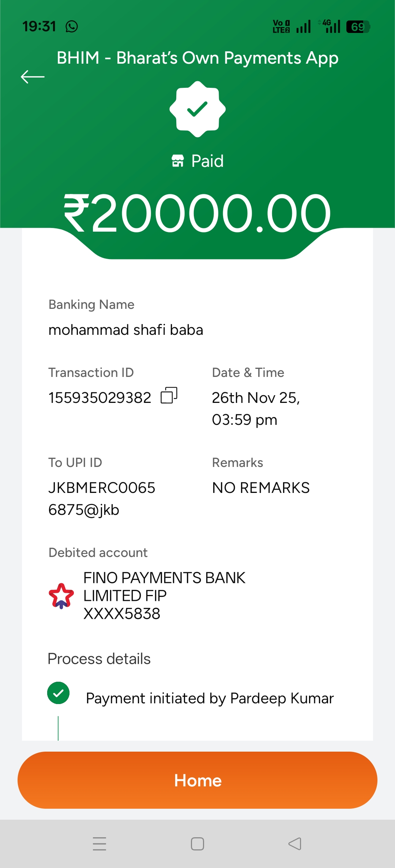Tap the battery indicator in status bar
The height and width of the screenshot is (868, 395).
[x=358, y=27]
